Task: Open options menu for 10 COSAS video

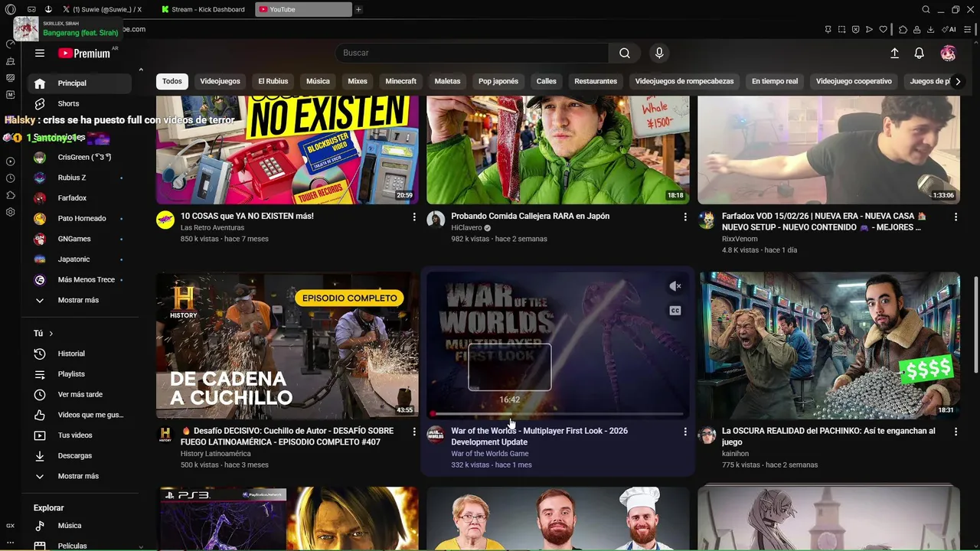Action: pyautogui.click(x=414, y=217)
